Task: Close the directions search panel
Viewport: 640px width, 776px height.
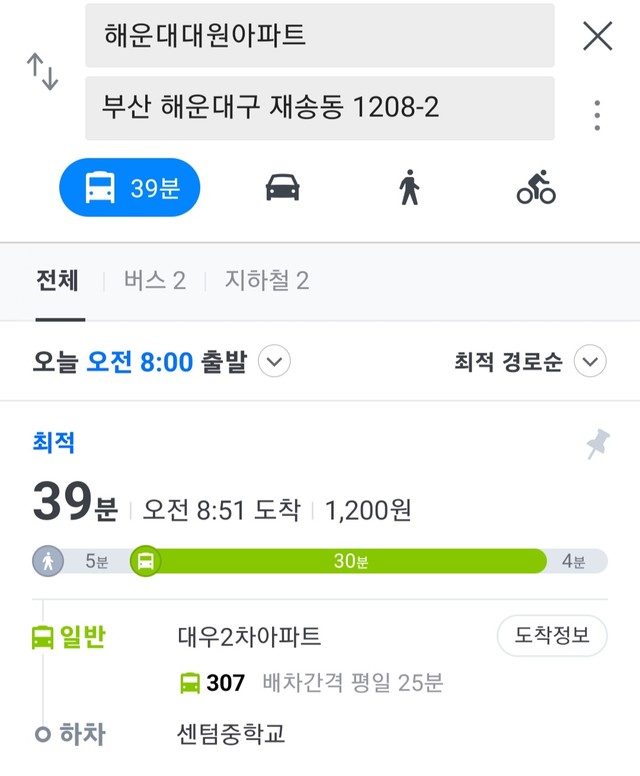Action: [x=597, y=36]
